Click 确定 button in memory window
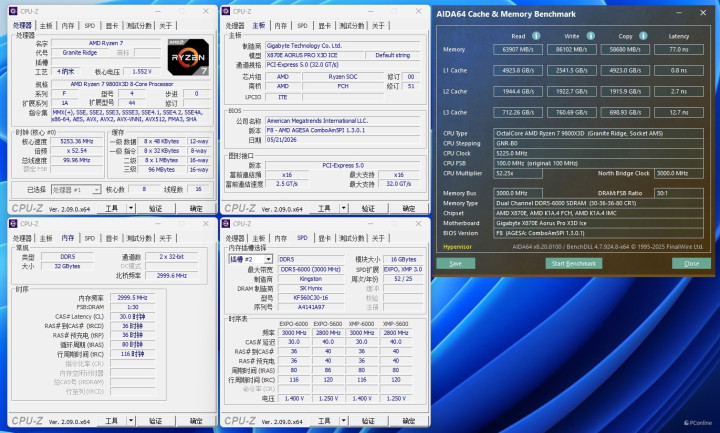Viewport: 720px width, 433px height. 196,421
